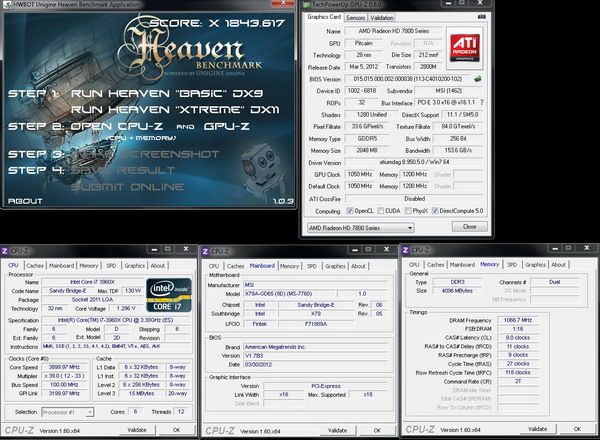Click GPU Clock value 1050 MHz
600x440 pixels.
click(x=360, y=174)
